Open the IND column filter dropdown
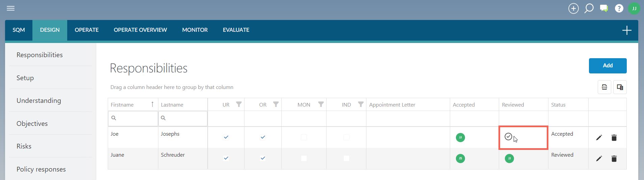644x180 pixels. (361, 105)
